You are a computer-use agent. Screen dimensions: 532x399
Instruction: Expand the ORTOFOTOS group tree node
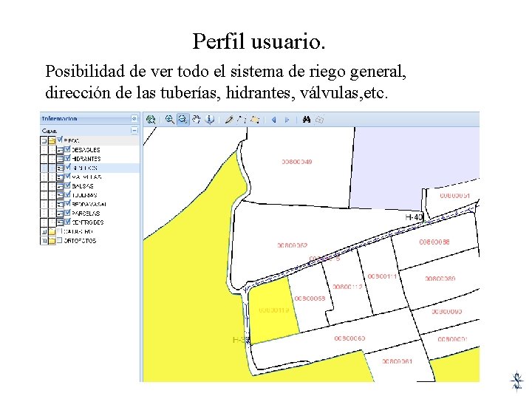pos(44,241)
